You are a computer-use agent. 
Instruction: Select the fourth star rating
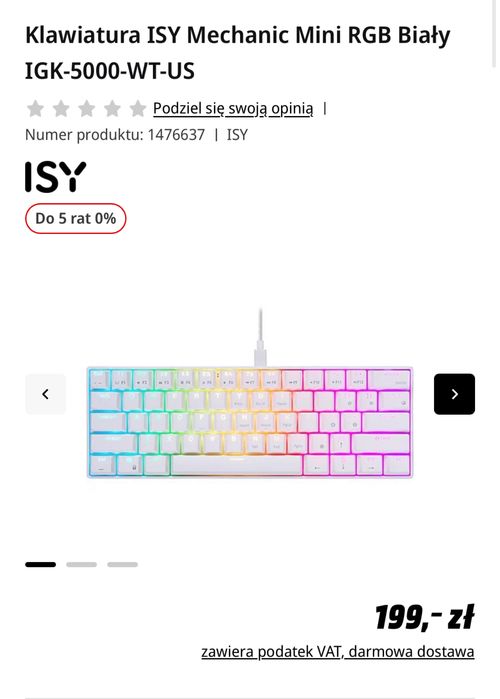pyautogui.click(x=112, y=108)
